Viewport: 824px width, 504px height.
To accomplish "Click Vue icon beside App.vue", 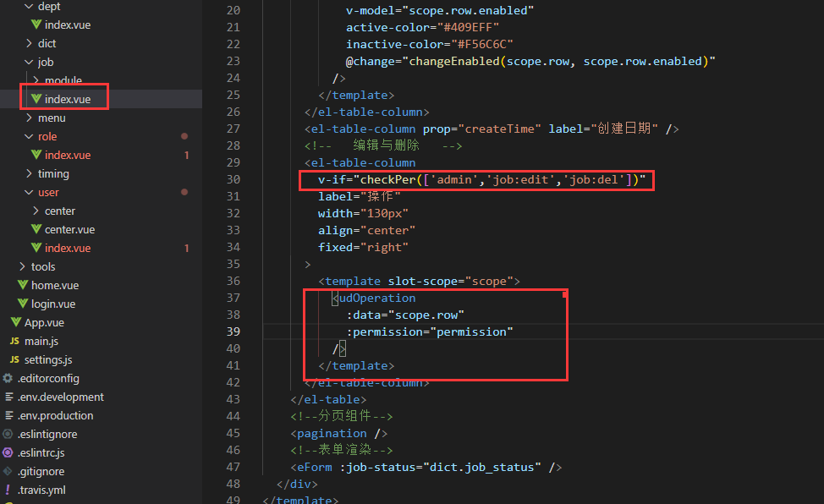I will [16, 322].
